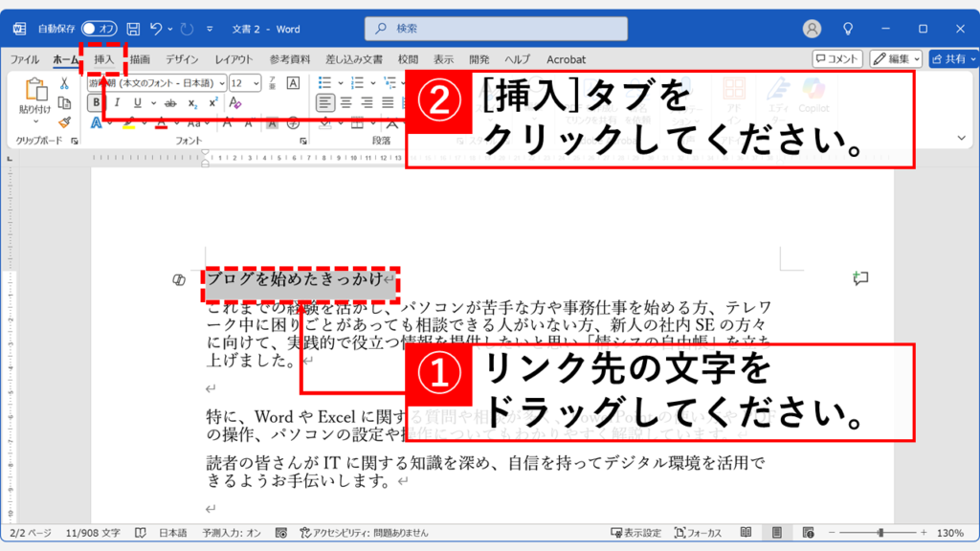The width and height of the screenshot is (980, 551).
Task: Open the Font dialog launcher
Action: (303, 142)
